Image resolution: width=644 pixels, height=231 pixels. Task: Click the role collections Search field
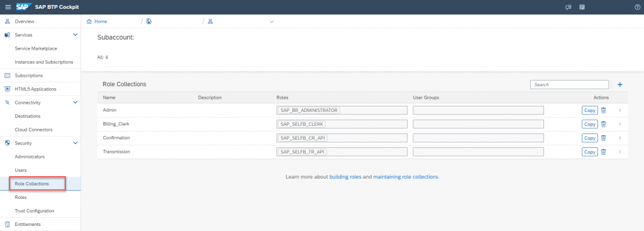(x=569, y=85)
